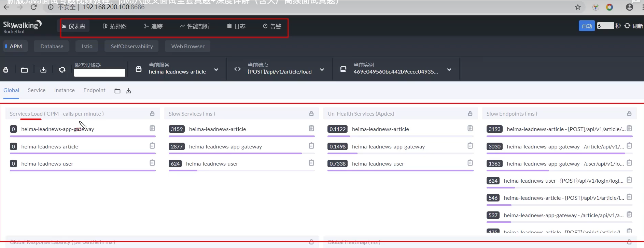644x248 pixels.
Task: Click the 3159 value in Slow Services
Action: [177, 129]
